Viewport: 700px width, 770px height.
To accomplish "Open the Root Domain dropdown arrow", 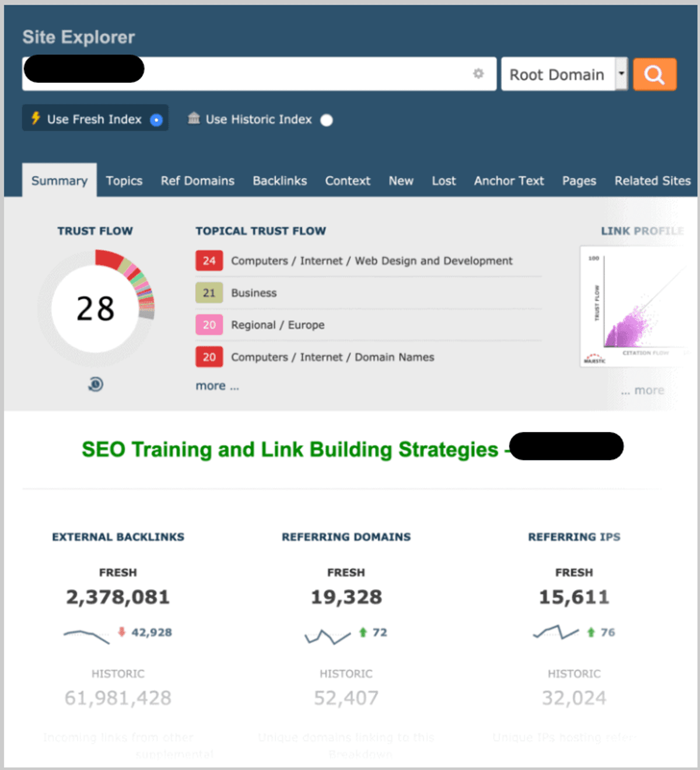I will [621, 73].
